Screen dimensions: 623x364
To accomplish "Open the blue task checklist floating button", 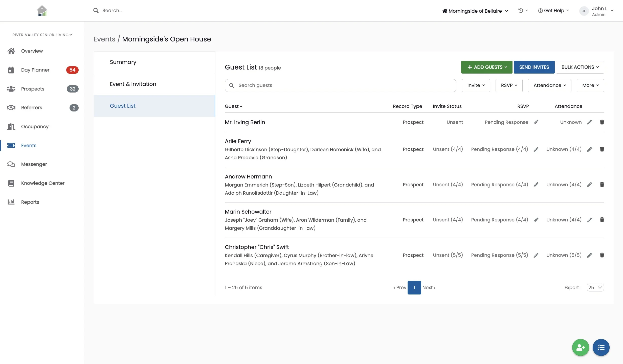I will (601, 348).
